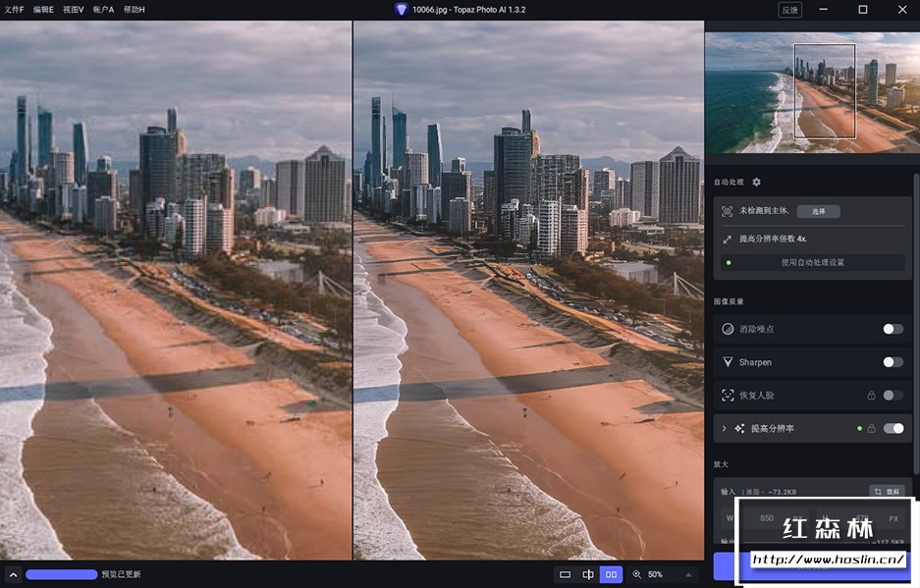Image resolution: width=920 pixels, height=588 pixels.
Task: Click the lock icon on 恢复人脸
Action: tap(871, 396)
